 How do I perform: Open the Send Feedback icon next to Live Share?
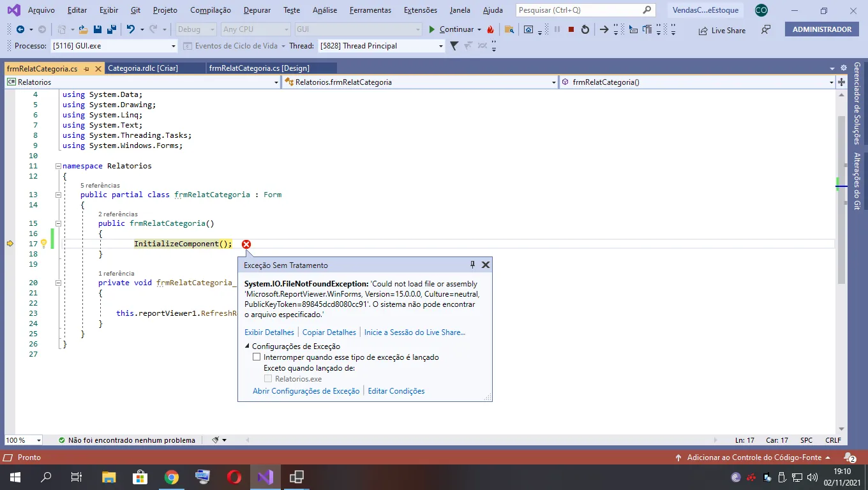click(766, 30)
